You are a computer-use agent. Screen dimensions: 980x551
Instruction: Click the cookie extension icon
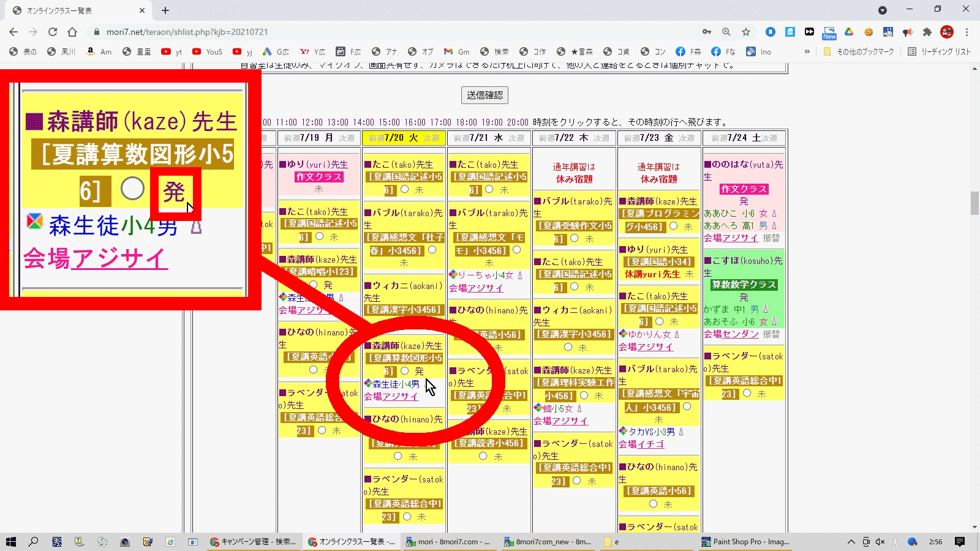pyautogui.click(x=869, y=32)
